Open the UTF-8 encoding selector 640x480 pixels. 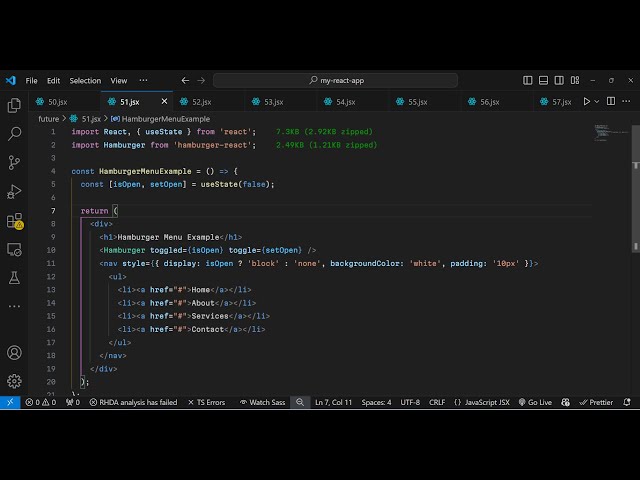410,402
